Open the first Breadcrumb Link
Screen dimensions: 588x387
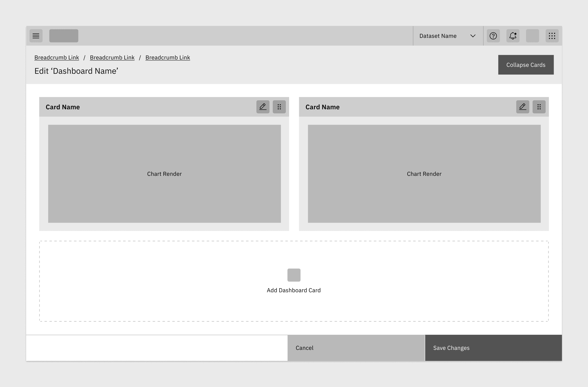tap(57, 58)
